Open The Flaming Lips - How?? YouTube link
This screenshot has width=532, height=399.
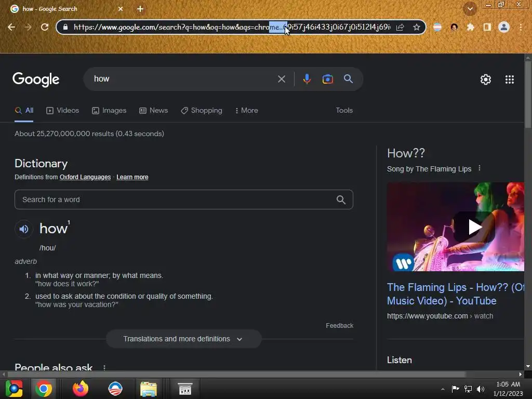(456, 294)
